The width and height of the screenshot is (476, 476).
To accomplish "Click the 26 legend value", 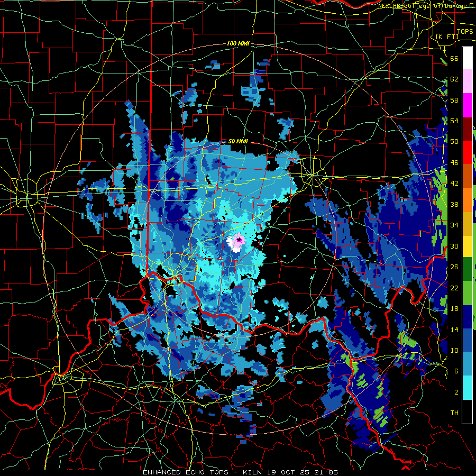I will coord(454,267).
